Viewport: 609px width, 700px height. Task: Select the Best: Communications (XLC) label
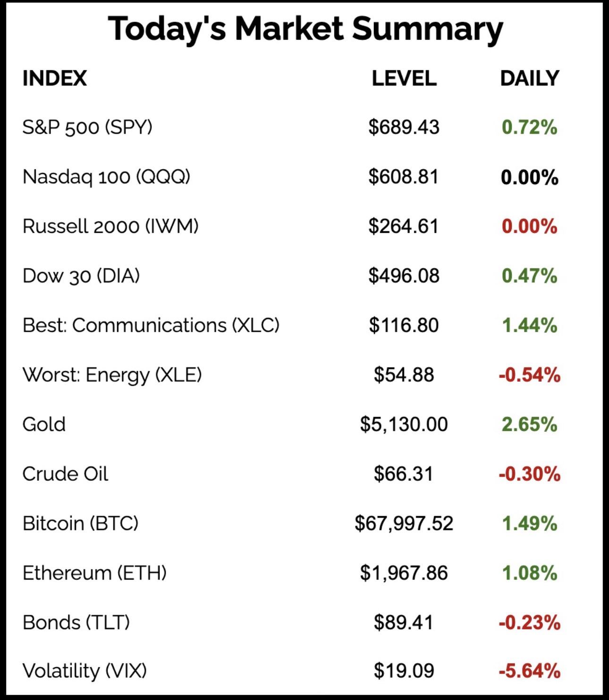[151, 325]
